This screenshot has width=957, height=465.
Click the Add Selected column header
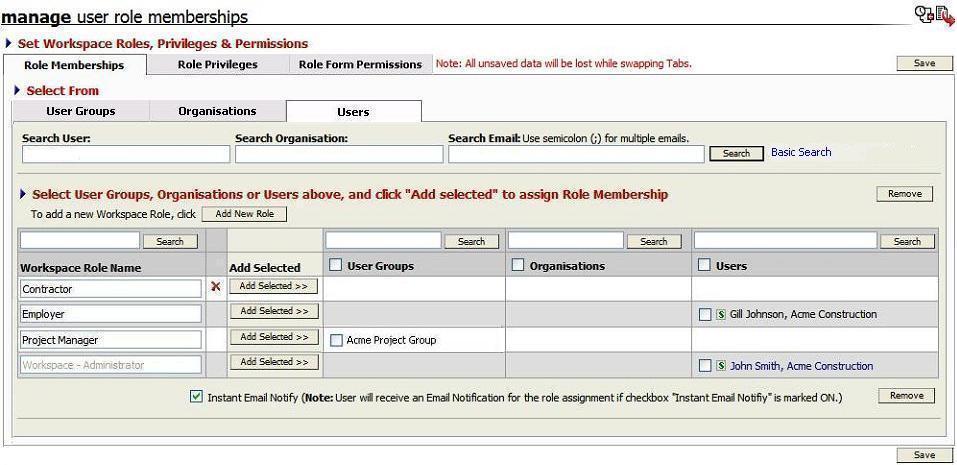pyautogui.click(x=265, y=268)
